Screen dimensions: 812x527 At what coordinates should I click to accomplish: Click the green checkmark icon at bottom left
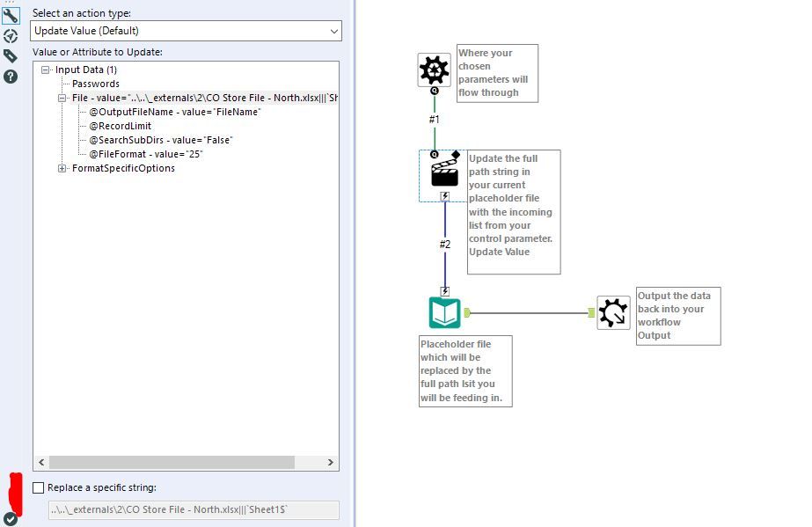10,517
